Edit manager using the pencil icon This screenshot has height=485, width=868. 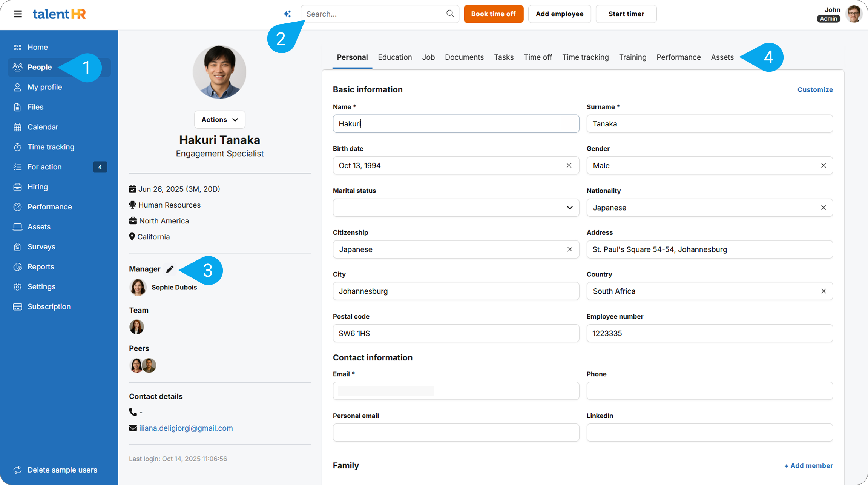tap(170, 269)
